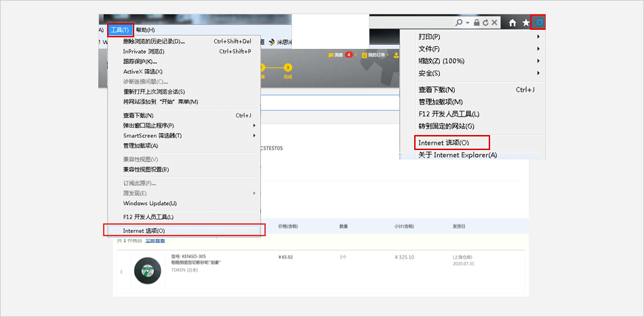Screen dimensions: 644x317
Task: Open Favorites with the star icon
Action: point(526,23)
